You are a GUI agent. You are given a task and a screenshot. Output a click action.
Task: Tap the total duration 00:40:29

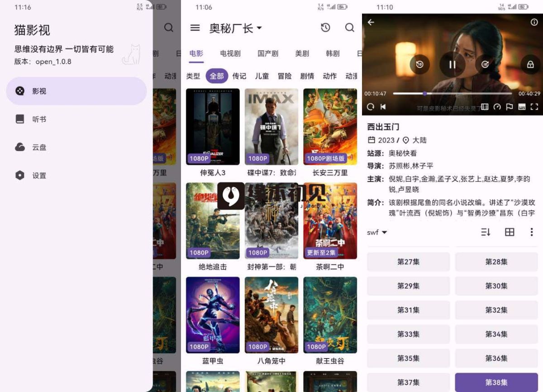coord(529,94)
